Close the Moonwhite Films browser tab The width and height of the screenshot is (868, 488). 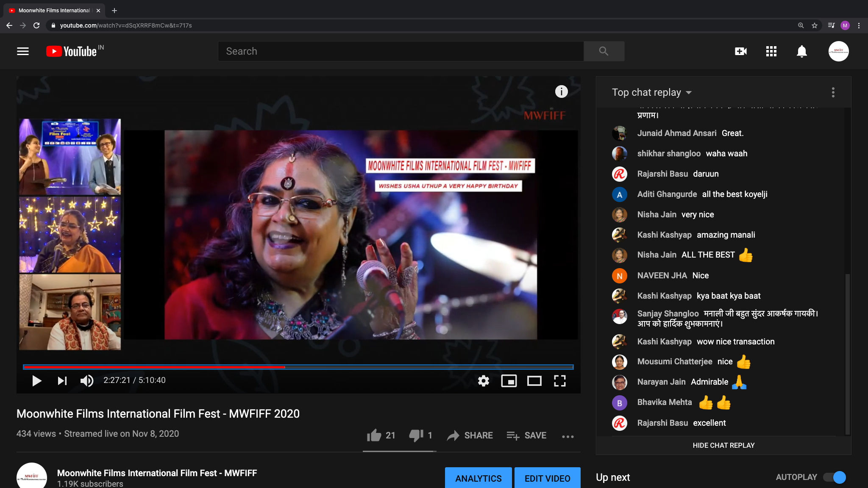tap(98, 11)
